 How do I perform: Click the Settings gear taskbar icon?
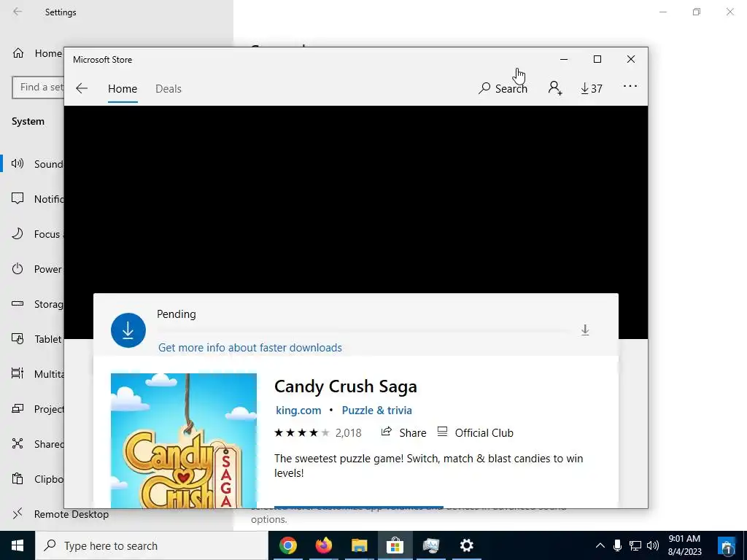point(466,545)
